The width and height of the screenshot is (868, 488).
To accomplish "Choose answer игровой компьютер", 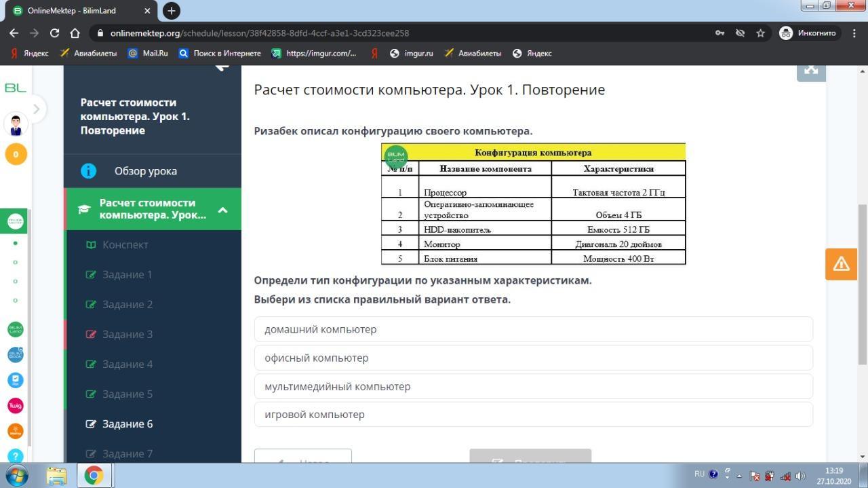I will coord(534,414).
